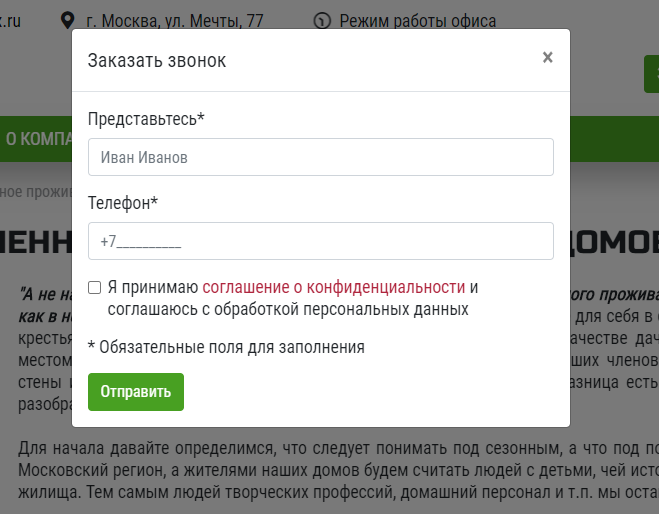The image size is (659, 514).
Task: Focus the "Иван Иванов" name field
Action: 320,157
